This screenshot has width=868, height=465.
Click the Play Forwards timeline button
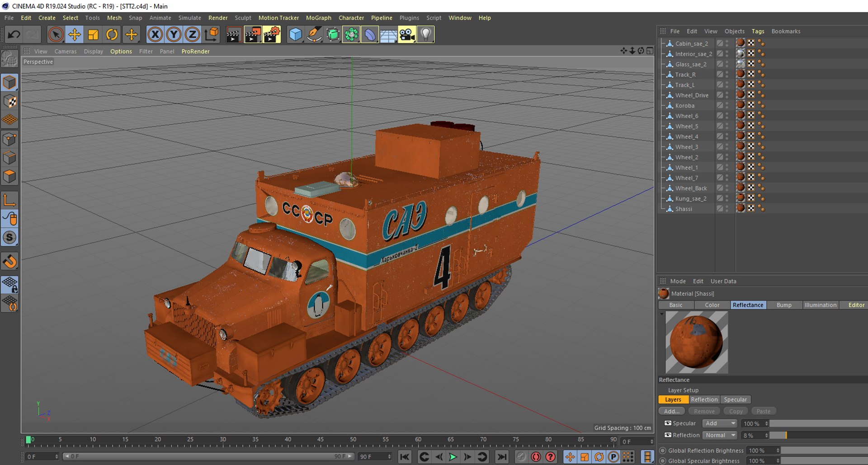[453, 457]
